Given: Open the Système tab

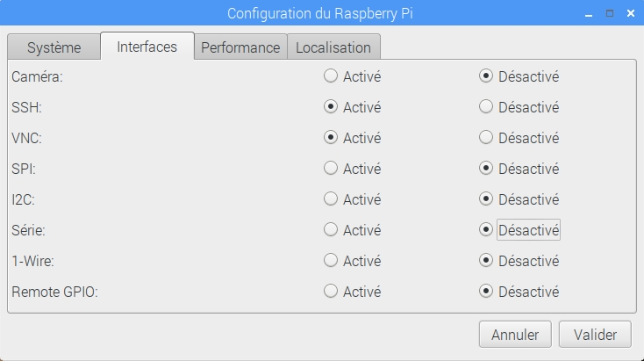Looking at the screenshot, I should [54, 47].
